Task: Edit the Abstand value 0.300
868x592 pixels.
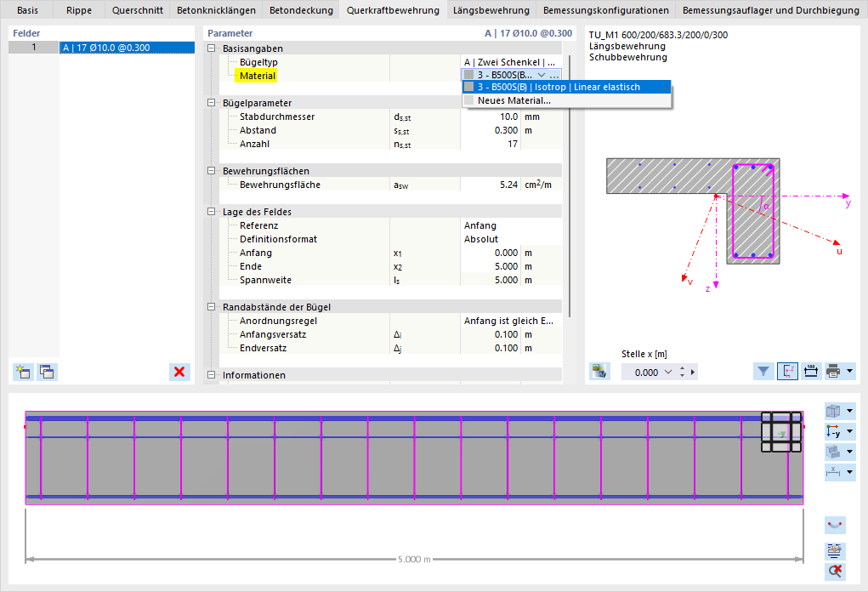Action: (x=491, y=130)
